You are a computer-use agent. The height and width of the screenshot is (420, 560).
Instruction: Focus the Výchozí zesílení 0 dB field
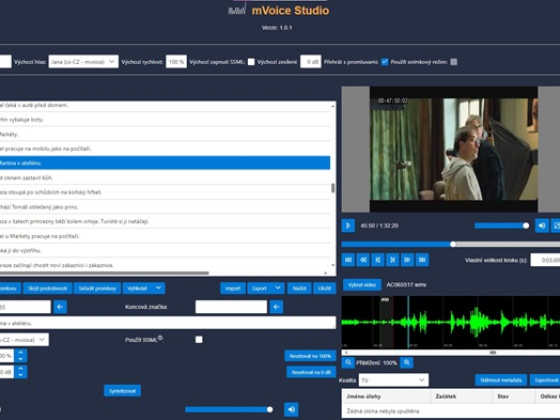click(310, 62)
